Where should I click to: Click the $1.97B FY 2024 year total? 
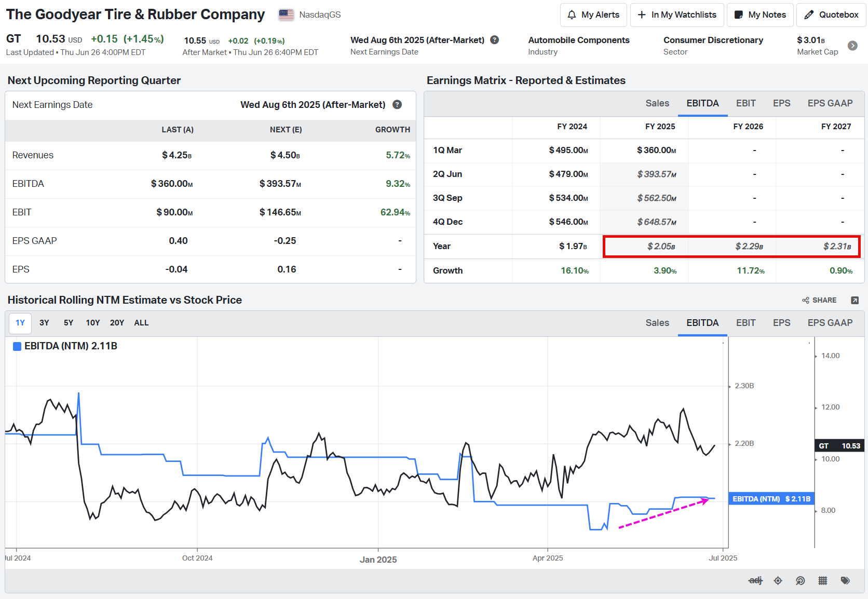(x=573, y=246)
